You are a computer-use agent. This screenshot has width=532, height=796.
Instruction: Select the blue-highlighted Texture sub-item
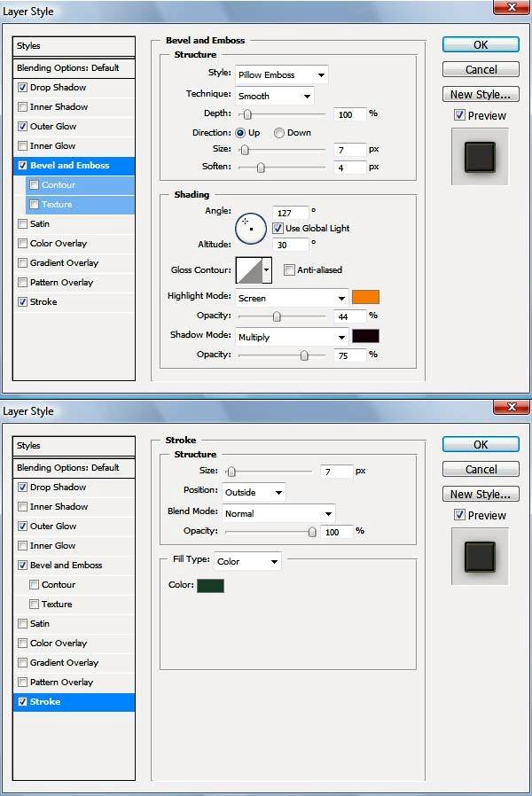[57, 205]
